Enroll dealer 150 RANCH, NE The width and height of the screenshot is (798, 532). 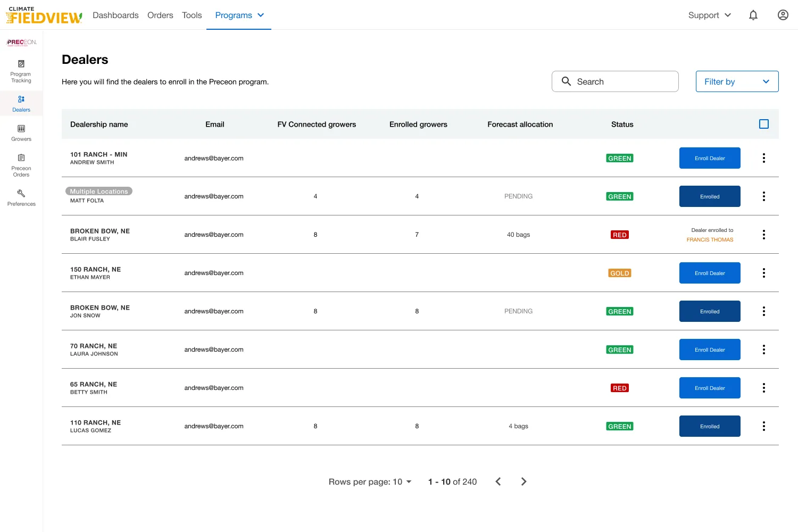pos(710,273)
